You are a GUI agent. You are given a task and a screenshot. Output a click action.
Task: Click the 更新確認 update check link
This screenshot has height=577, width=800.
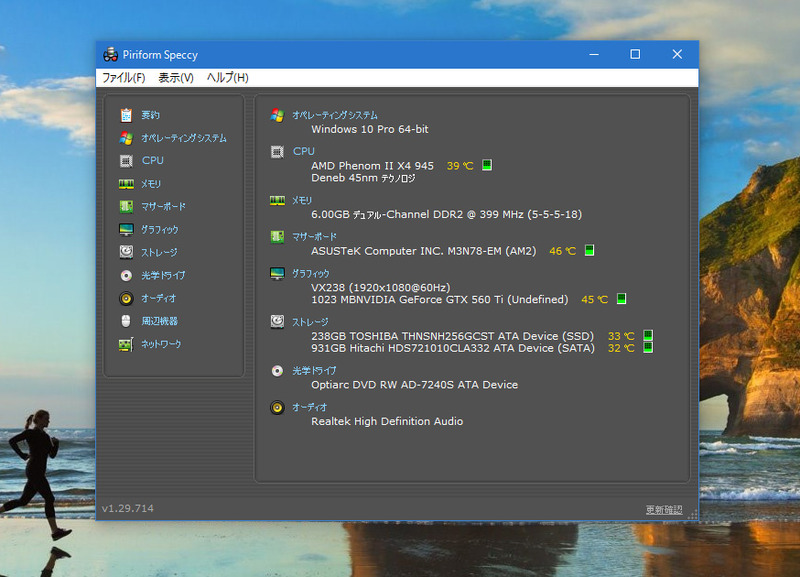pyautogui.click(x=664, y=510)
